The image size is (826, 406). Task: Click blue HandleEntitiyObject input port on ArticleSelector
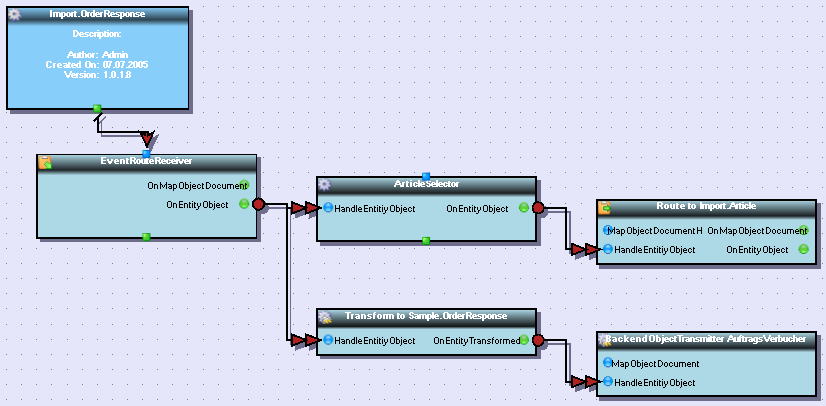tap(327, 208)
